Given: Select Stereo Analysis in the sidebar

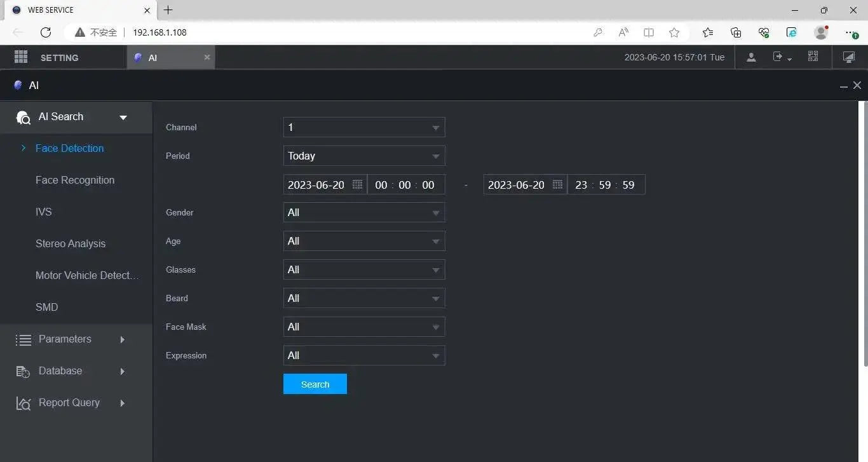Looking at the screenshot, I should (71, 244).
